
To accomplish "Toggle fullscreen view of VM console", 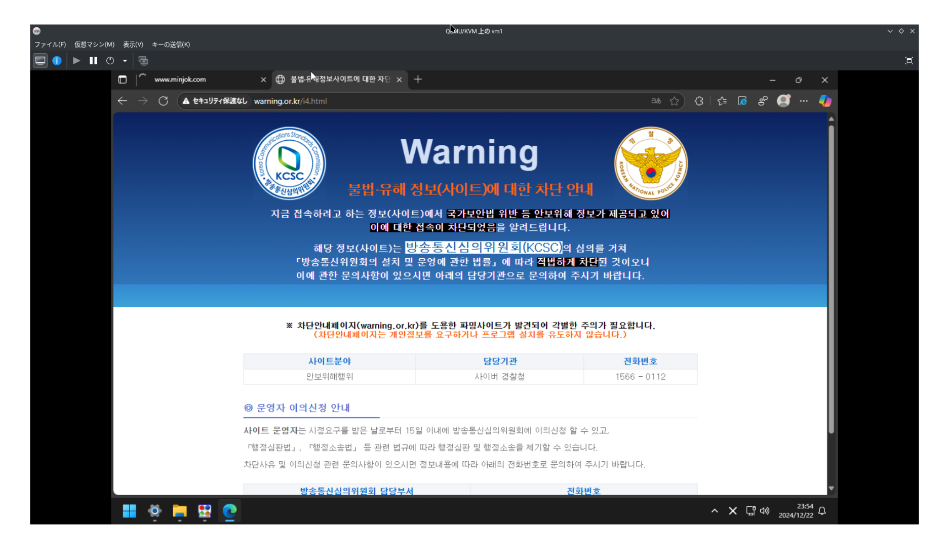I will tap(909, 61).
